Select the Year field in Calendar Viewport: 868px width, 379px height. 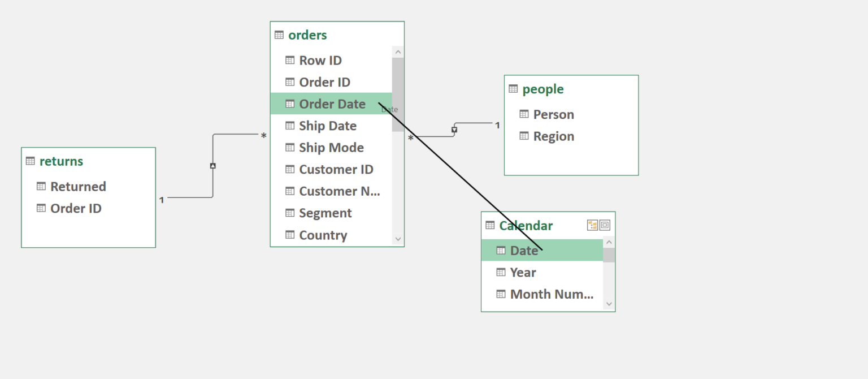pos(523,272)
